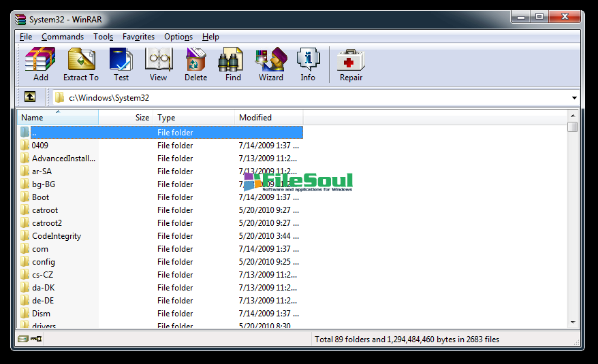Click the Dism folder name

tap(41, 314)
